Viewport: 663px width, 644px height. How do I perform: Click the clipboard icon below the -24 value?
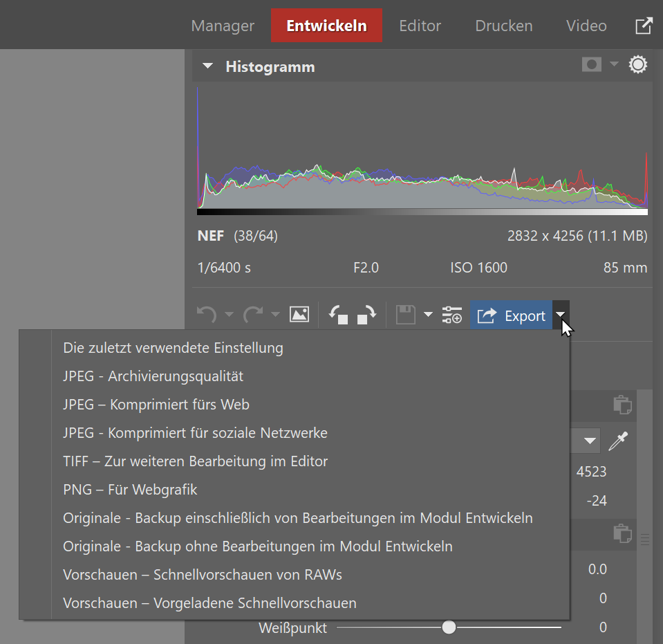622,533
